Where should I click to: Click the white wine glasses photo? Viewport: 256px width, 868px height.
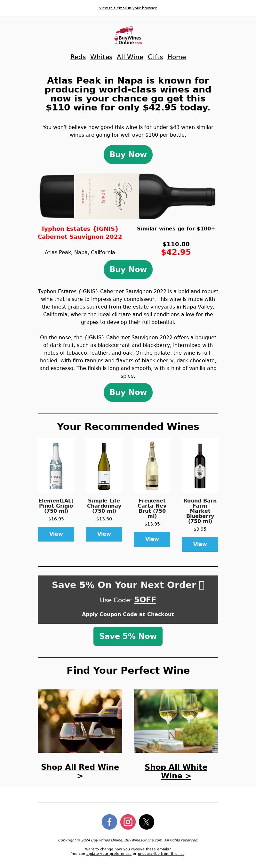(176, 721)
